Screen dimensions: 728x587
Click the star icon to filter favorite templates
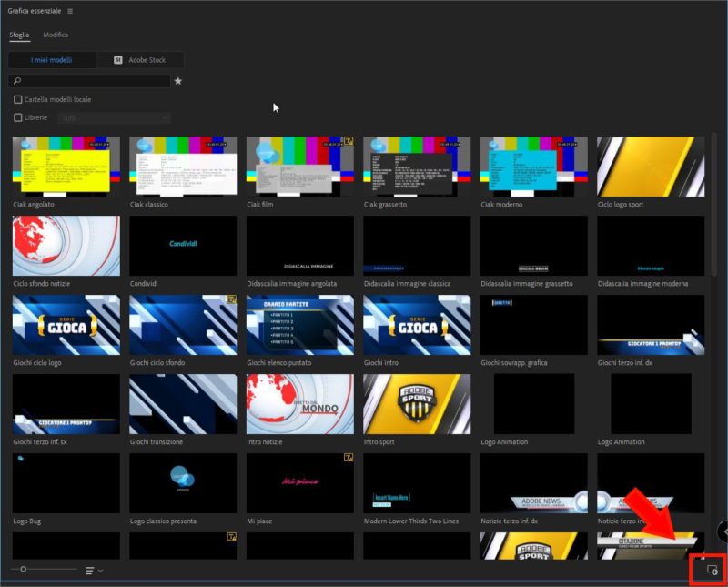click(x=179, y=81)
